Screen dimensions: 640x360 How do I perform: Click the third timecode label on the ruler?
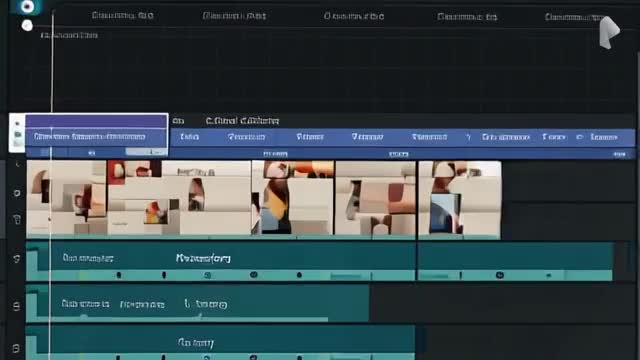click(x=354, y=16)
